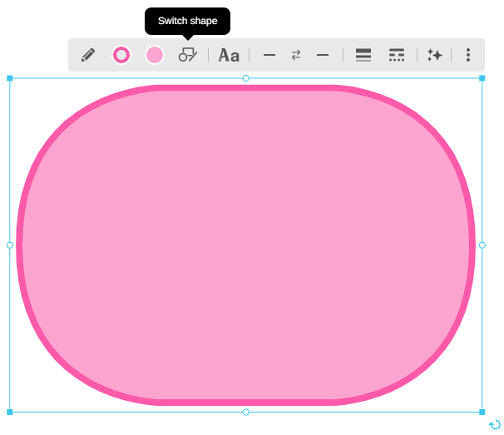Click the sparkle AI icon
The height and width of the screenshot is (435, 504).
(x=434, y=55)
